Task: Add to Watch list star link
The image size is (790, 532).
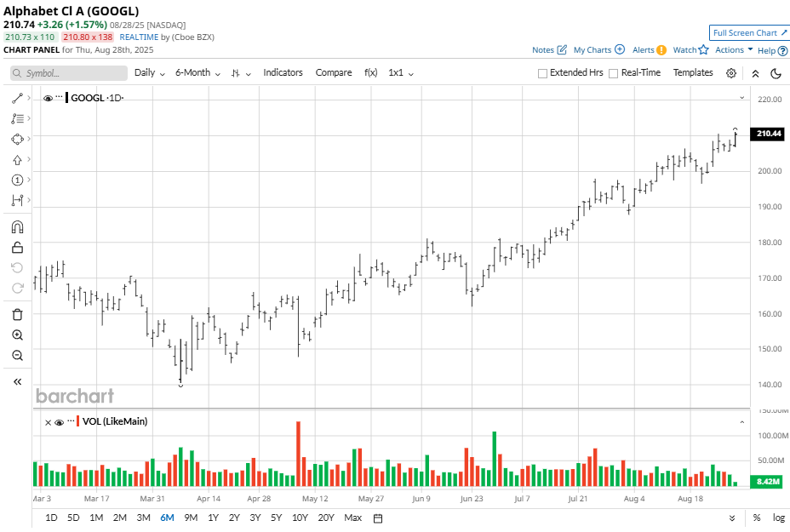Action: point(690,50)
